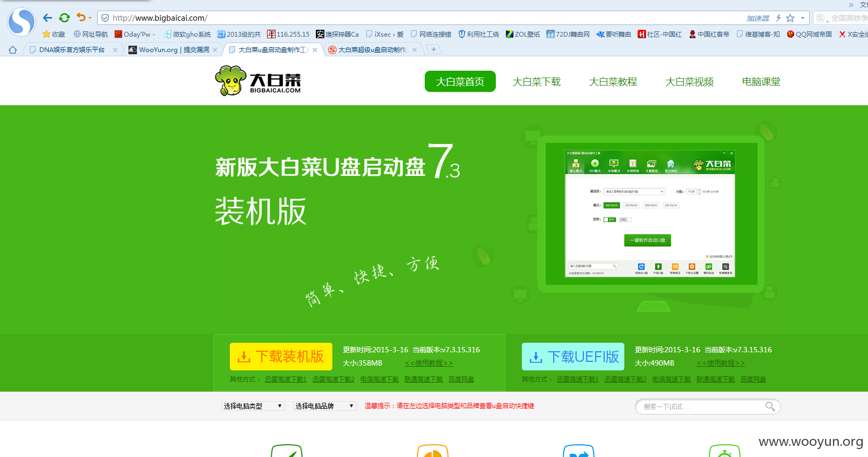Click yellow 下载装机版 download button
The image size is (868, 457).
[x=281, y=357]
